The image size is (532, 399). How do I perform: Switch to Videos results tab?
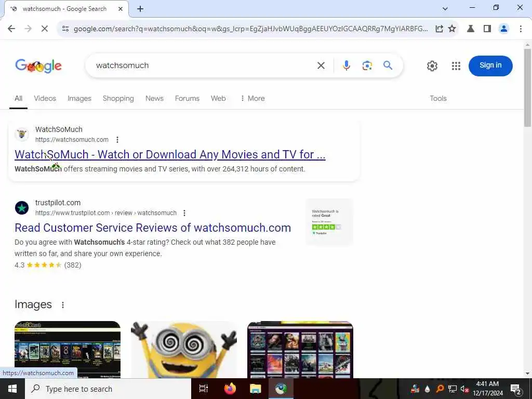pos(45,98)
